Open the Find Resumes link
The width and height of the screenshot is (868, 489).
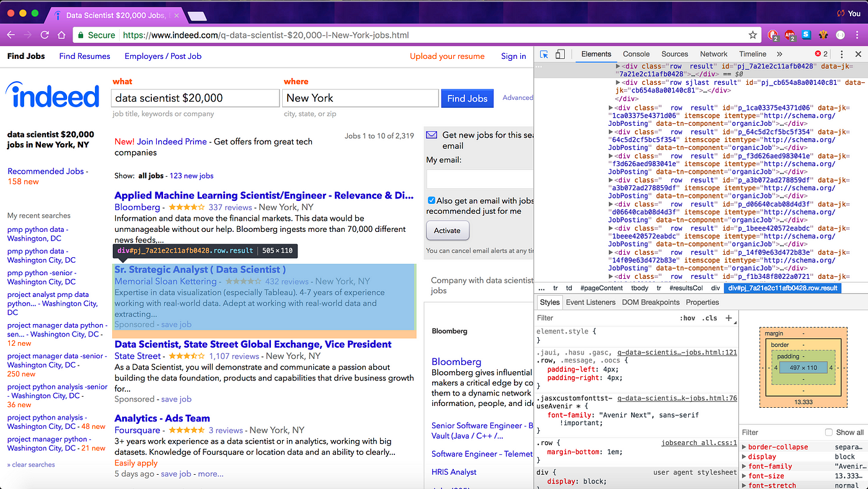85,56
